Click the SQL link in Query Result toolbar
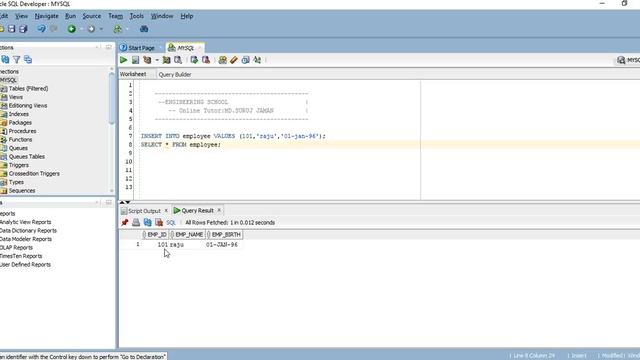The height and width of the screenshot is (360, 640). [171, 223]
